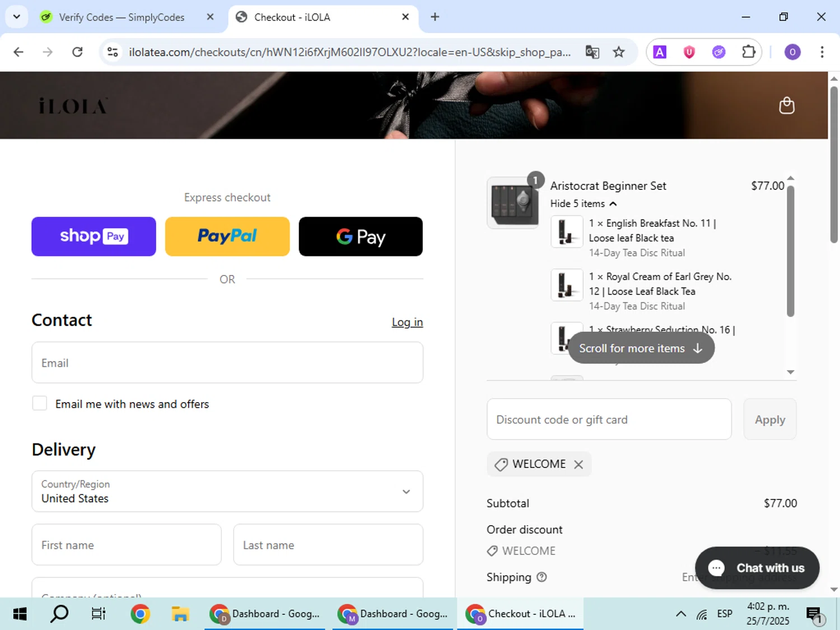
Task: Open File Explorer from the taskbar
Action: point(180,614)
